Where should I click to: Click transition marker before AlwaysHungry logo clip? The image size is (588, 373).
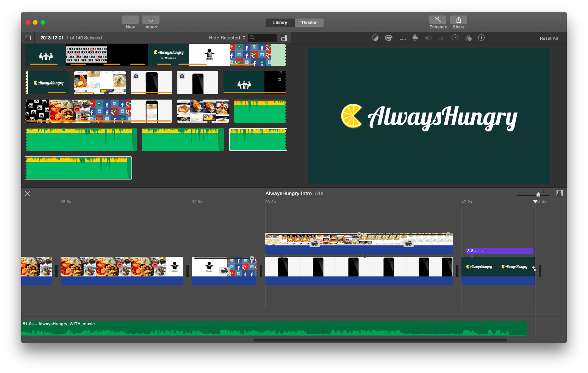pos(457,270)
